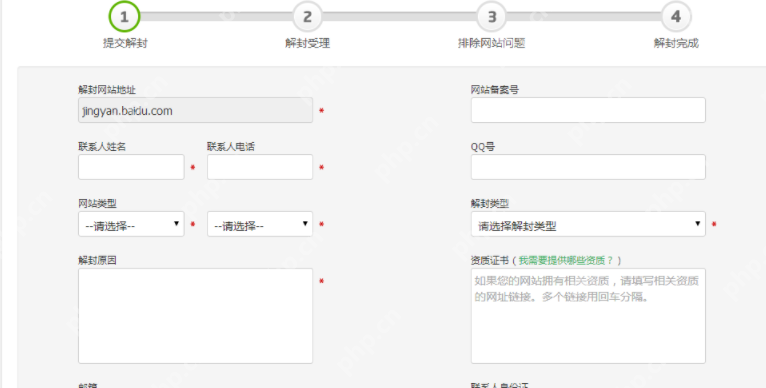Click step 1 circle 提交解封
The width and height of the screenshot is (766, 388).
tap(124, 17)
